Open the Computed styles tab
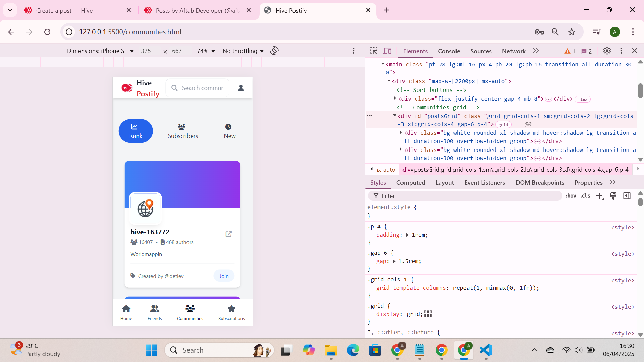This screenshot has height=362, width=644. coord(411,183)
